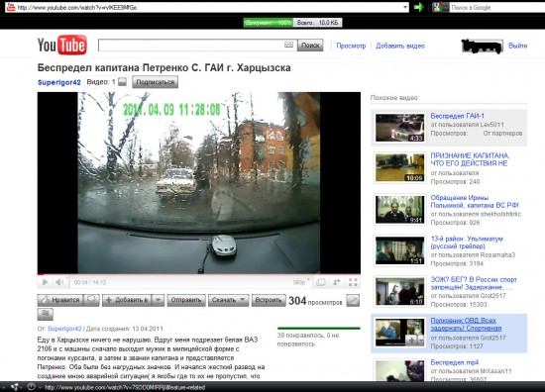Click the dislike thumbs-down icon
Screen dimensions: 545x392
tap(92, 300)
